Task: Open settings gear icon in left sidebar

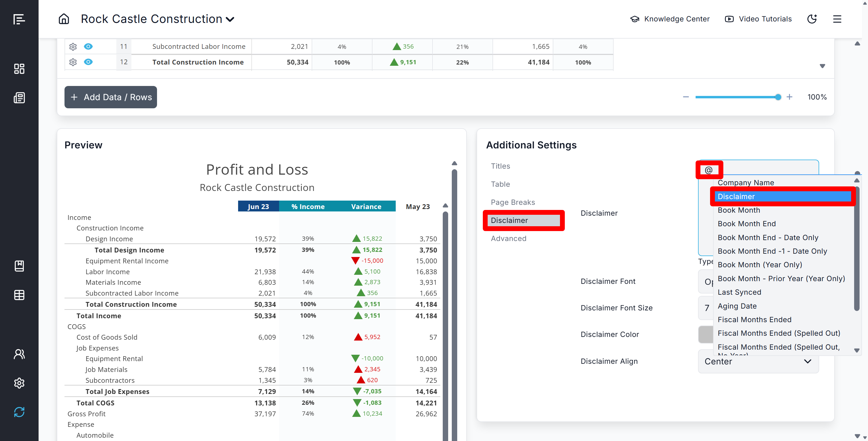Action: tap(19, 383)
